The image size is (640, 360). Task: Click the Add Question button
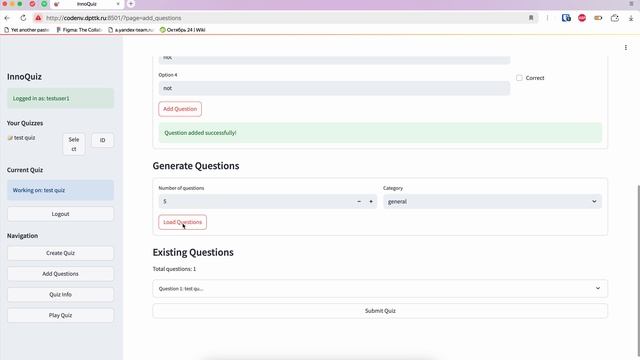click(180, 109)
